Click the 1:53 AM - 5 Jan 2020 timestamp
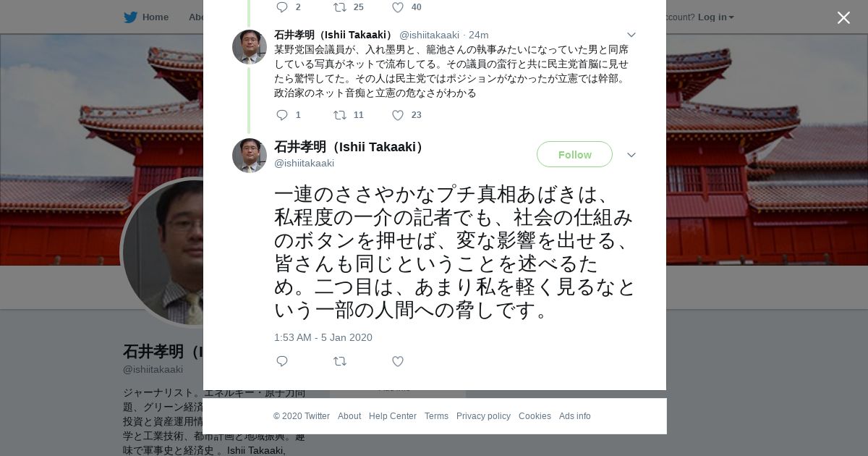The image size is (868, 456). pyautogui.click(x=323, y=337)
